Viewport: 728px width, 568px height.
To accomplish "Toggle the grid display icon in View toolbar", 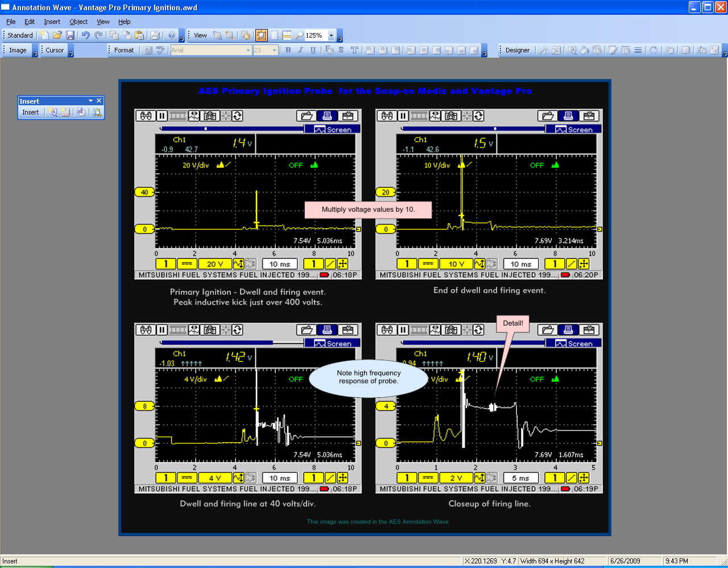I will point(274,35).
